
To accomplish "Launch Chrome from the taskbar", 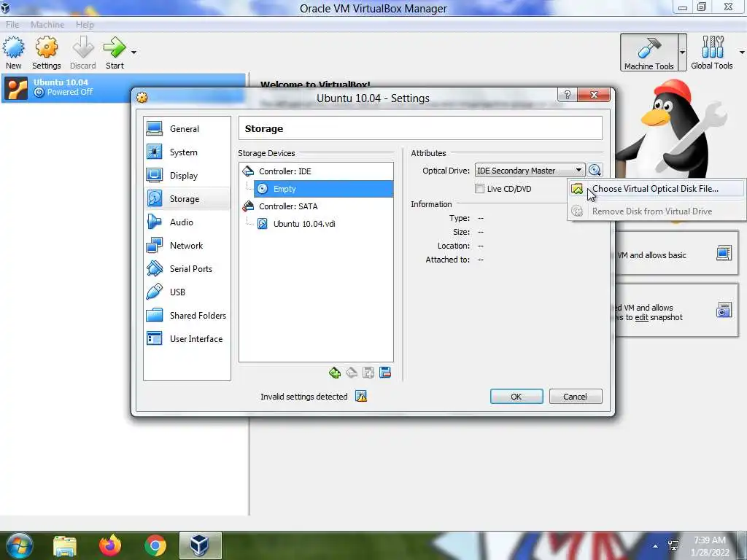I will coord(155,545).
